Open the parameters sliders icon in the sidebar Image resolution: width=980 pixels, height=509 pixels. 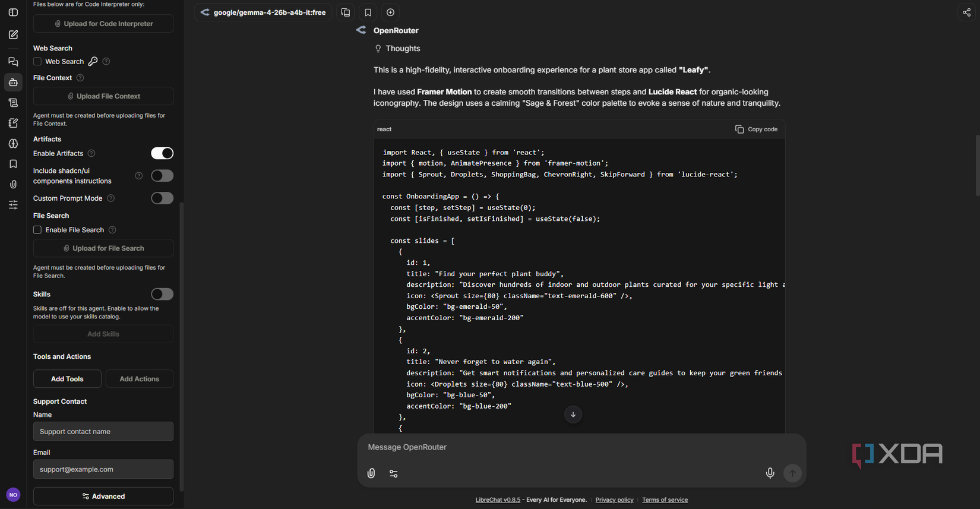(x=13, y=205)
